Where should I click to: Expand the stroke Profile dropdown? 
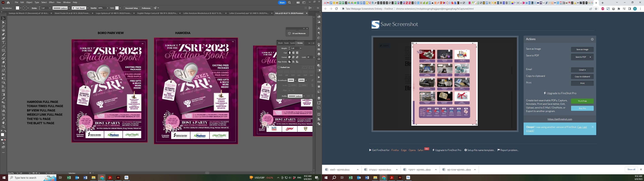click(x=304, y=96)
